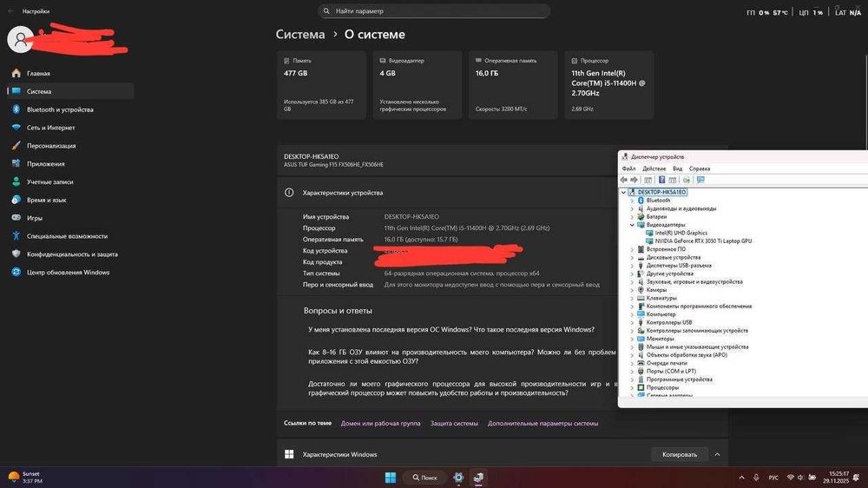Click the show/hide console tree toolbar icon

pyautogui.click(x=648, y=180)
